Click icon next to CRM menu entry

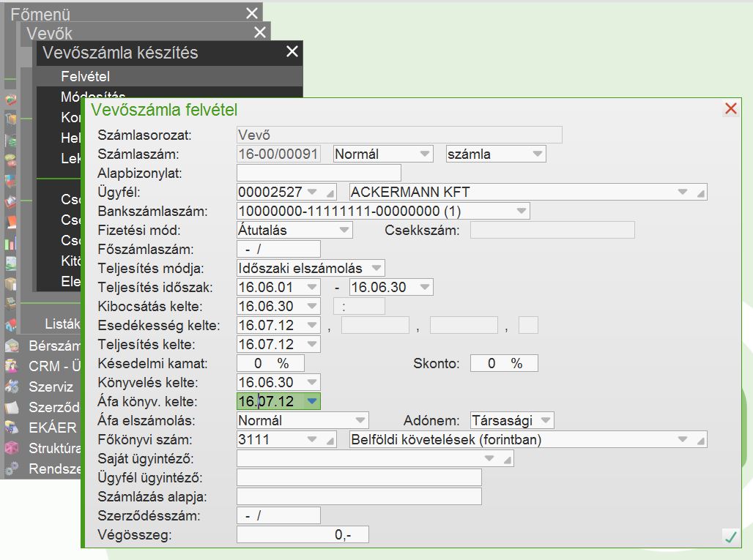(12, 366)
